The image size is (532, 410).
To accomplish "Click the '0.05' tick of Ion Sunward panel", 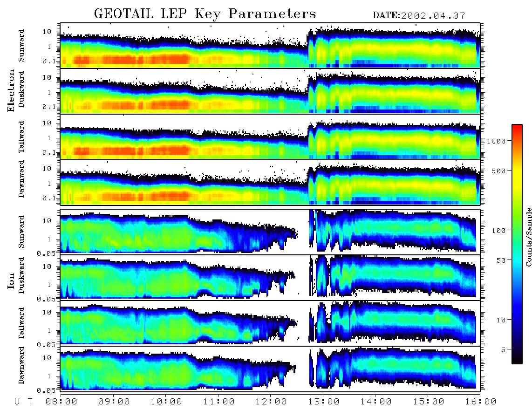I will [x=46, y=253].
